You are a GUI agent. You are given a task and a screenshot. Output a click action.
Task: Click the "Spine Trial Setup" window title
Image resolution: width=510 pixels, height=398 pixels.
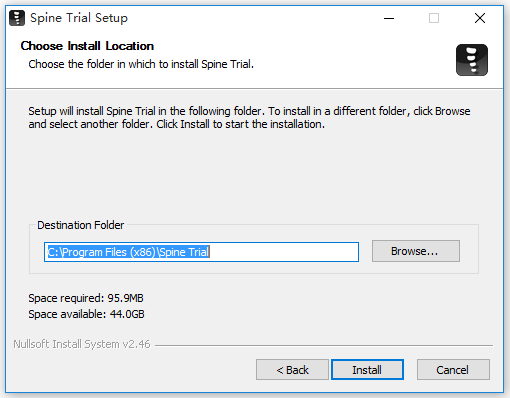click(79, 18)
